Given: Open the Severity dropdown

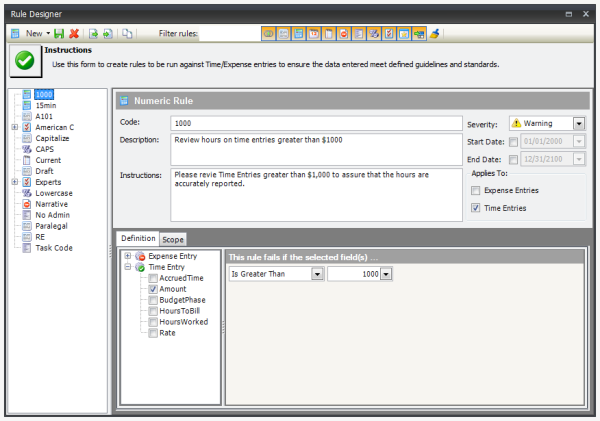Looking at the screenshot, I should 579,124.
